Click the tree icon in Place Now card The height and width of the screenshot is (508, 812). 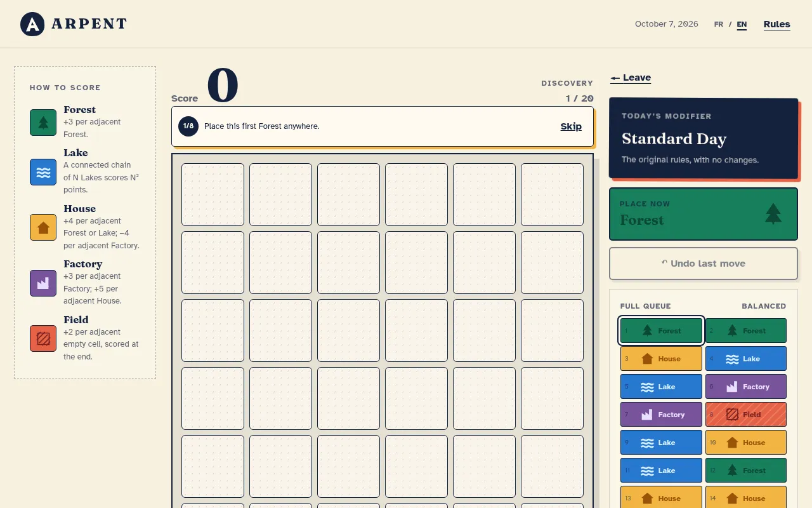tap(773, 214)
